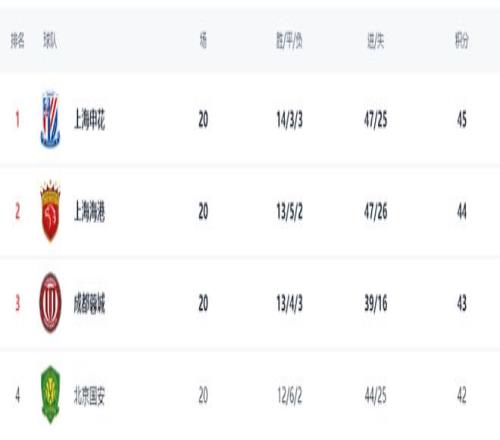This screenshot has width=500, height=440.
Task: Open the 上海海港 team name link
Action: pos(89,212)
